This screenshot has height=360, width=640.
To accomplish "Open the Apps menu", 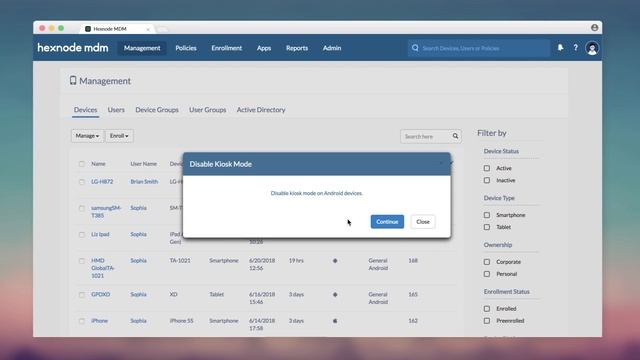I will pos(264,48).
